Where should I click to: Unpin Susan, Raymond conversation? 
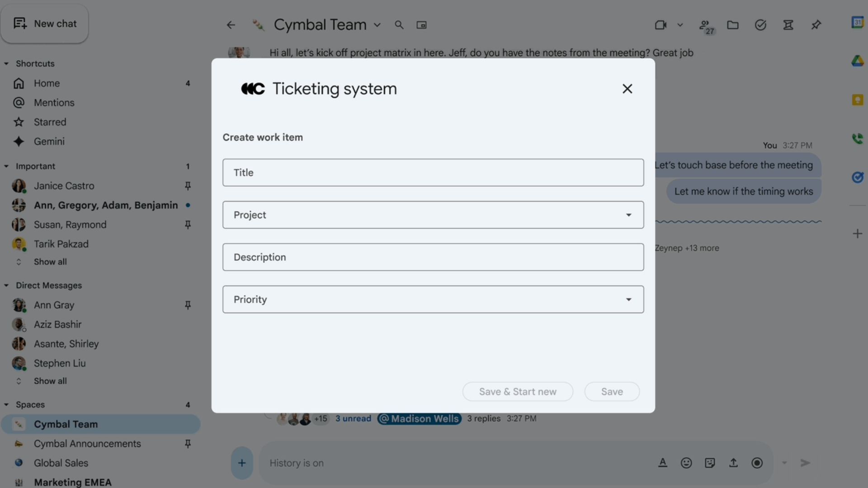[188, 225]
